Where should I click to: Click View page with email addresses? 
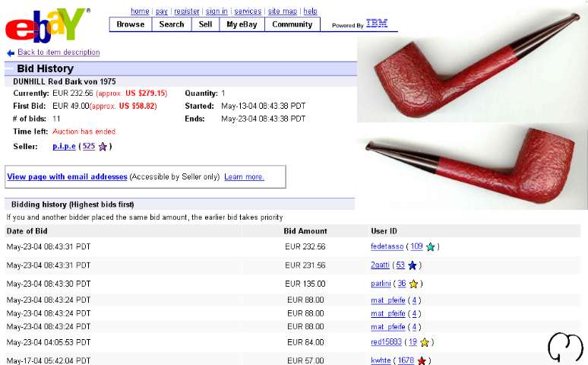67,176
